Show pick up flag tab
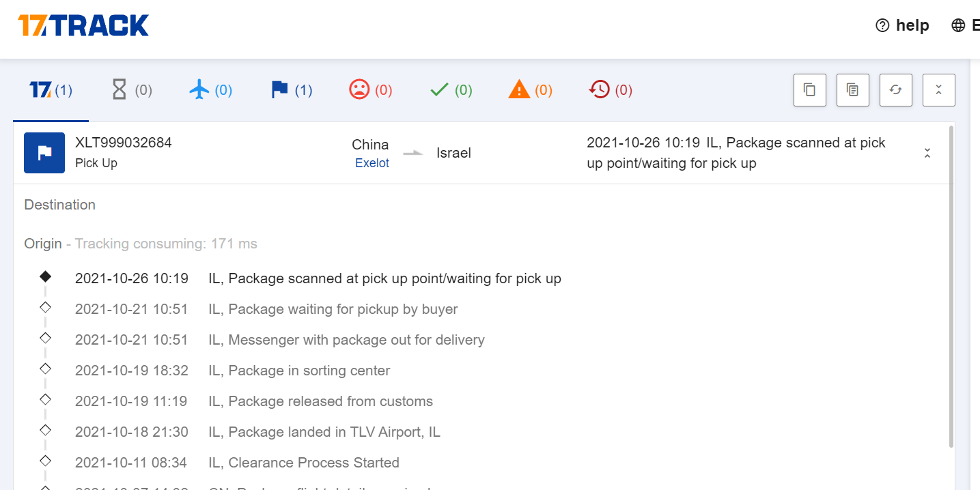 (x=292, y=90)
